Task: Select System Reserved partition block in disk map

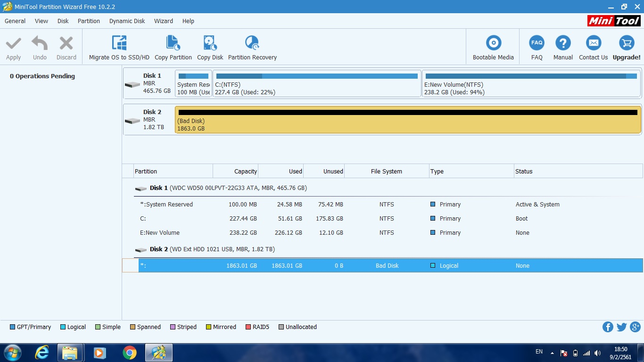Action: pyautogui.click(x=193, y=83)
